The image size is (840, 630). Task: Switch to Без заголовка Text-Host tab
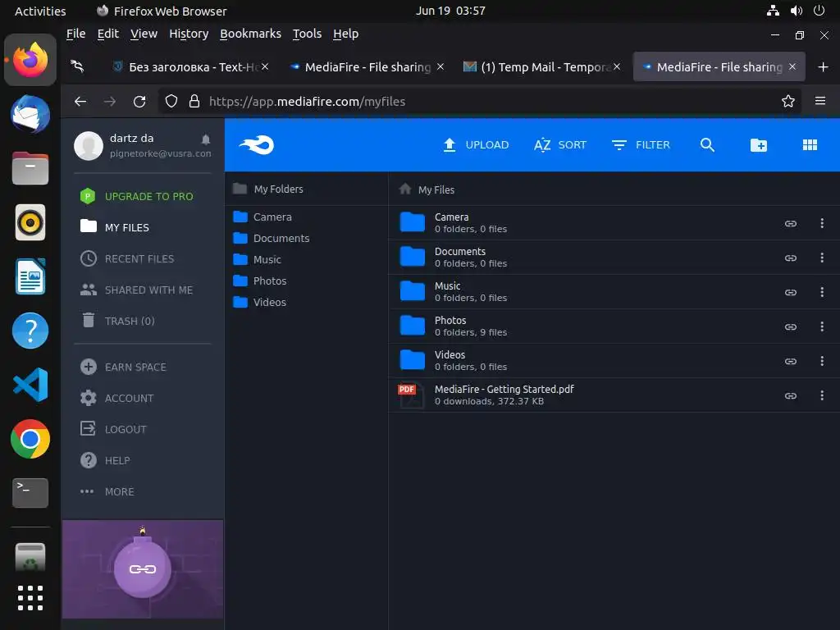point(189,67)
